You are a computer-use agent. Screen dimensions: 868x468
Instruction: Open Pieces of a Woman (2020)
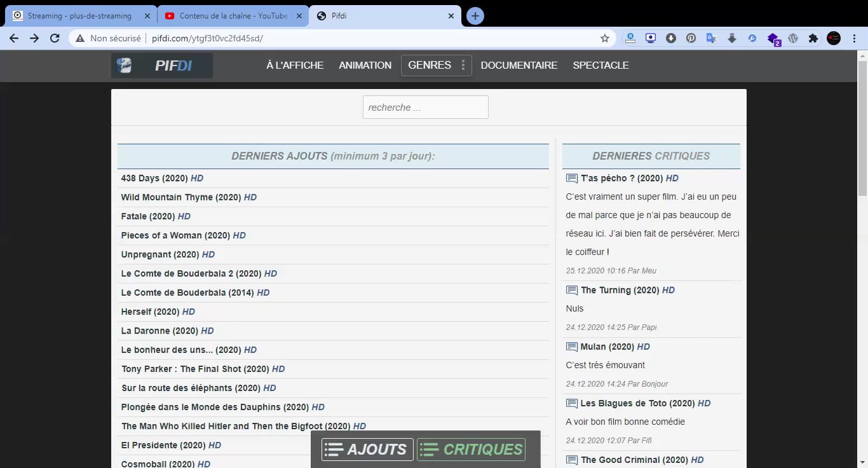tap(183, 235)
